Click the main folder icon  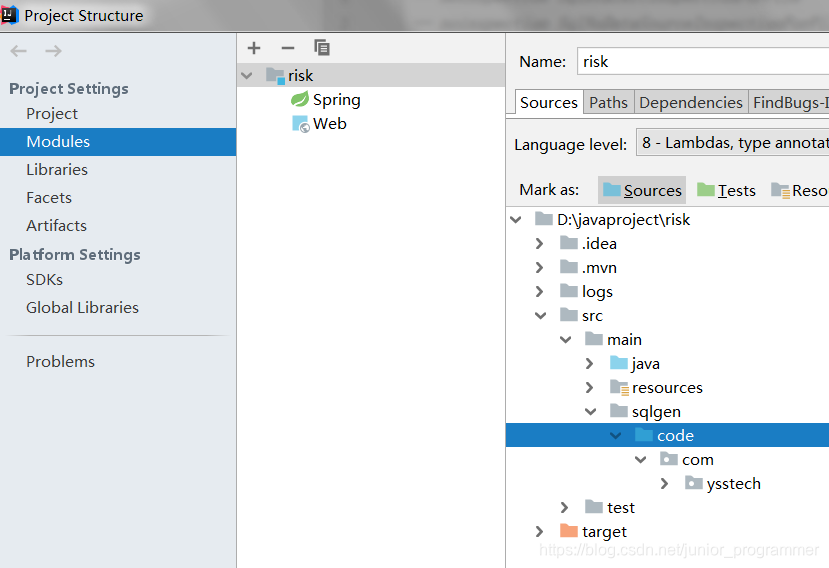(594, 338)
